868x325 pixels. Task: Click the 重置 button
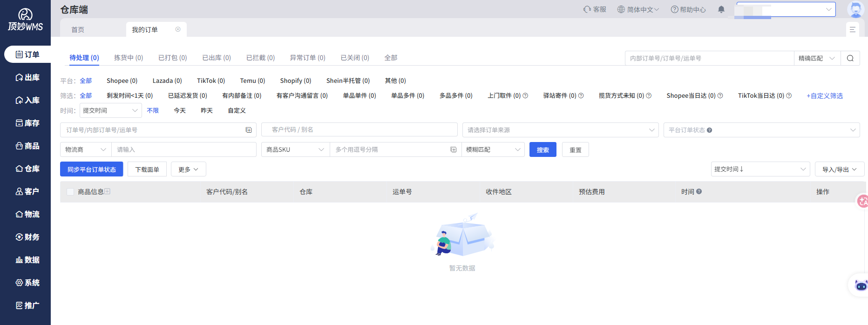pyautogui.click(x=576, y=150)
